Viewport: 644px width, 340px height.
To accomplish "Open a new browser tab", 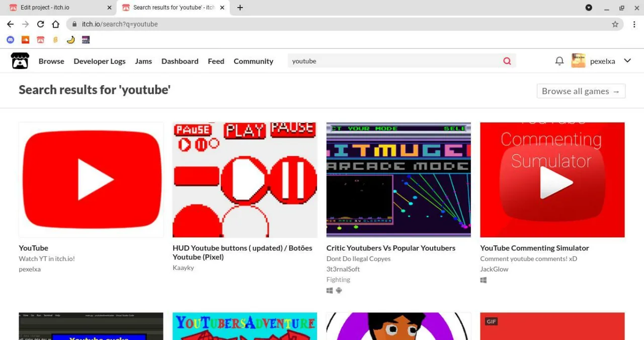I will click(240, 8).
